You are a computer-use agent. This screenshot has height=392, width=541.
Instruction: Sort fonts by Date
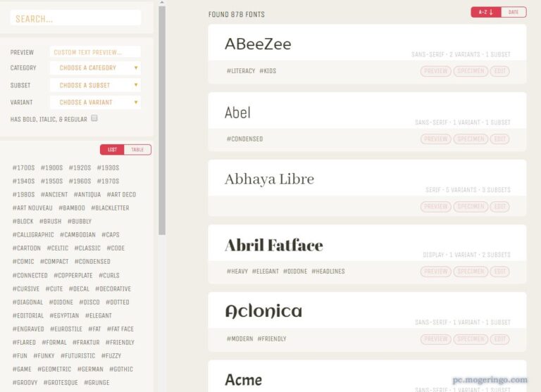513,12
